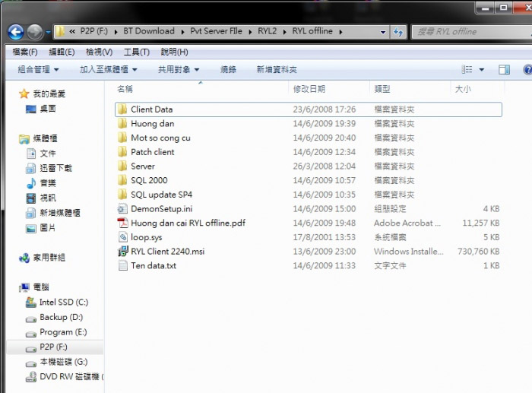
Task: Expand the 組合管理 dropdown menu
Action: pos(38,69)
